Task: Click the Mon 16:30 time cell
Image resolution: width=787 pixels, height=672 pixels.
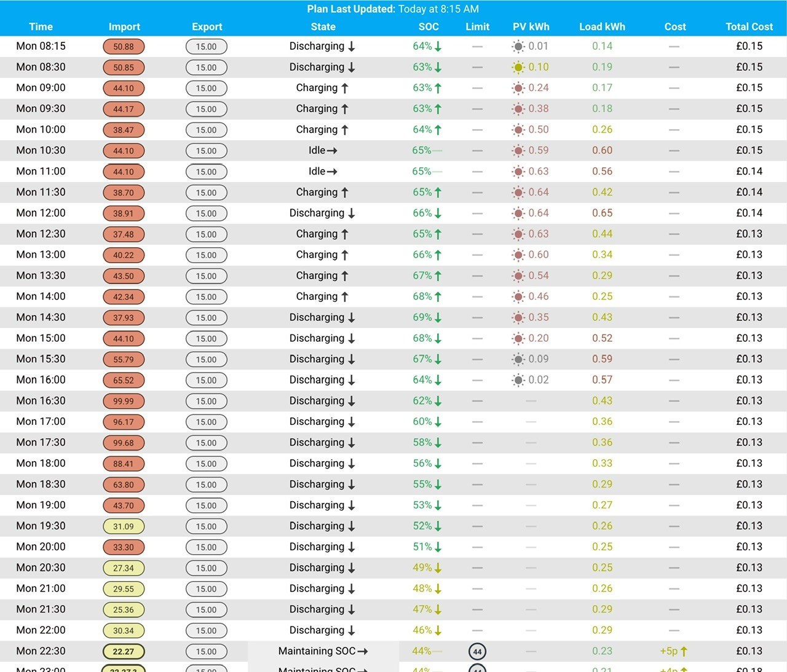Action: pos(41,401)
